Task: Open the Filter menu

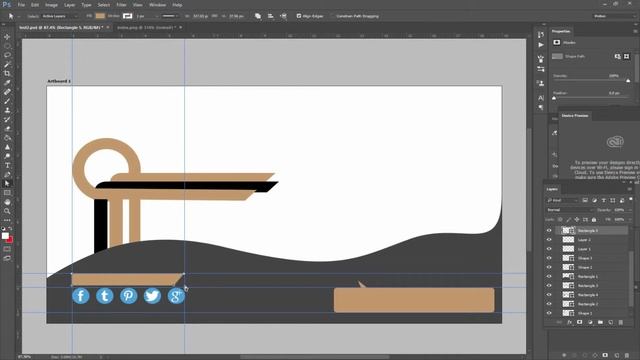Action: (x=121, y=5)
